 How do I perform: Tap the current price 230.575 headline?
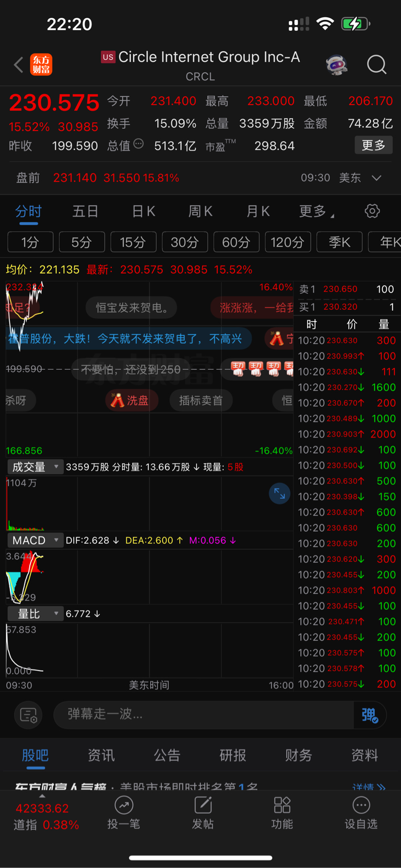(x=54, y=103)
